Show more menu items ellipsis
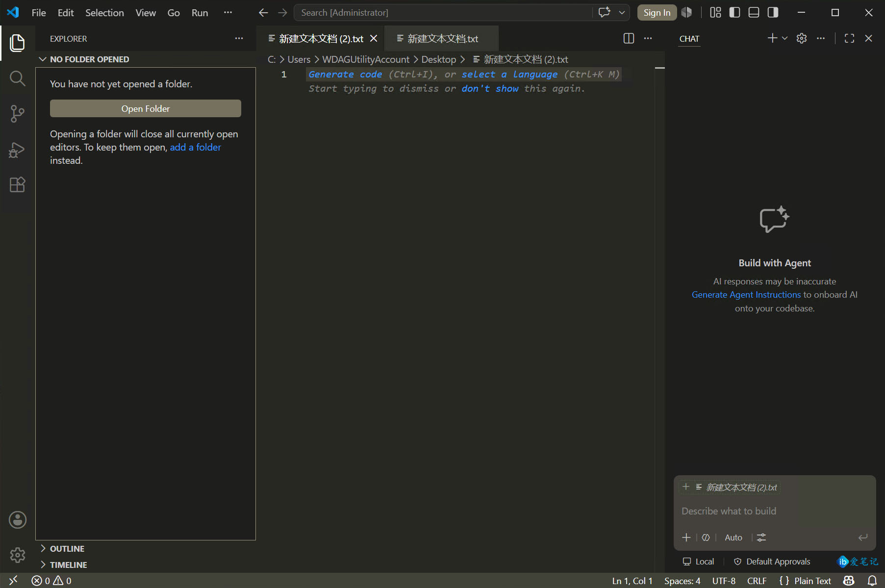The height and width of the screenshot is (588, 885). tap(228, 13)
